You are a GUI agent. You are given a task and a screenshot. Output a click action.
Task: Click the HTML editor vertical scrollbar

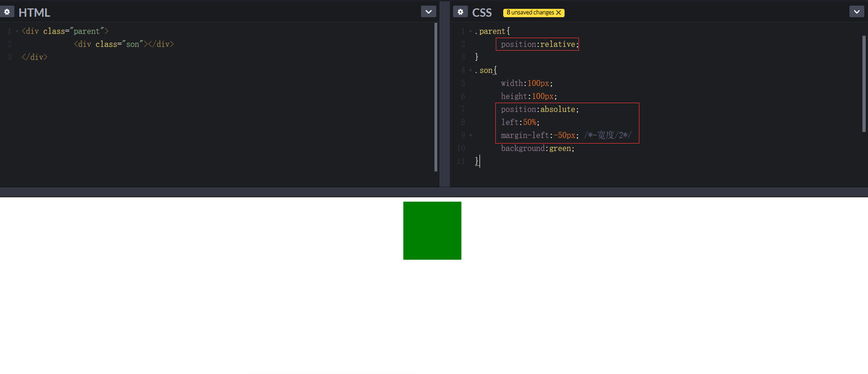tap(435, 97)
